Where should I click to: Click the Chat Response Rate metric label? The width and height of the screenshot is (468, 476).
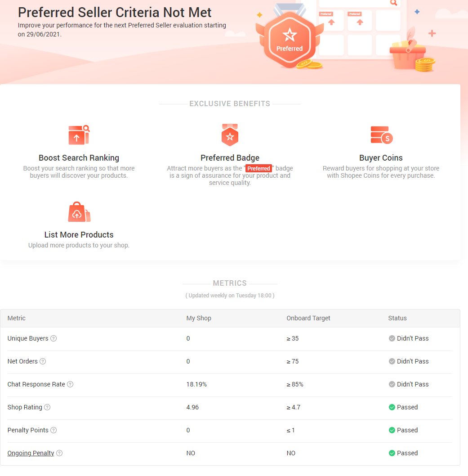click(x=36, y=384)
